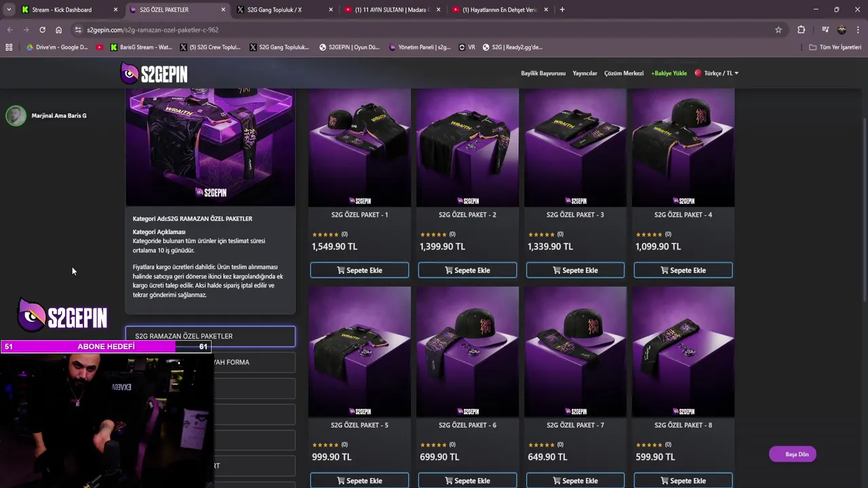Click the large category banner image
This screenshot has width=868, height=488.
210,147
